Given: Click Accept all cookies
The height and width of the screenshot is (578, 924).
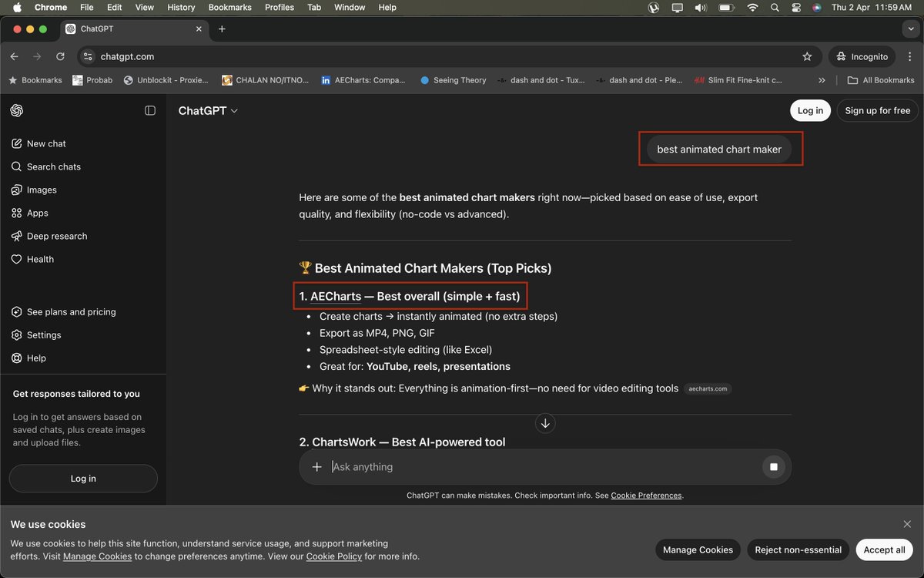Looking at the screenshot, I should [x=884, y=549].
